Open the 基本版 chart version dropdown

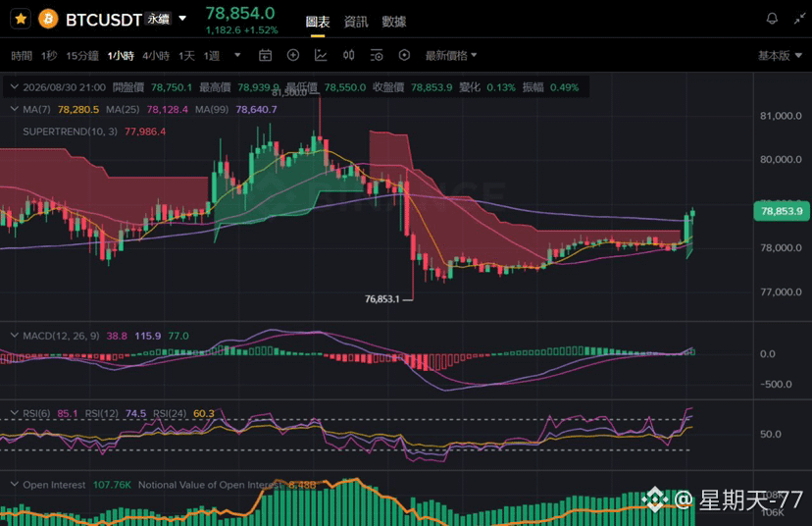(780, 56)
